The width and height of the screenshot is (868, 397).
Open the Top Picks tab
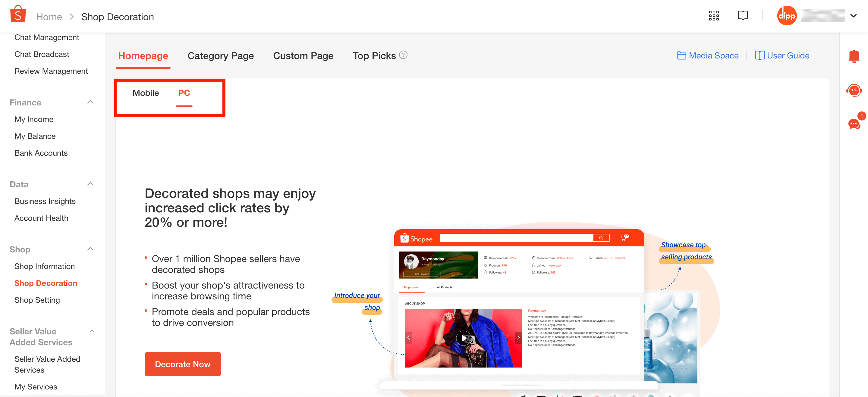click(x=374, y=55)
